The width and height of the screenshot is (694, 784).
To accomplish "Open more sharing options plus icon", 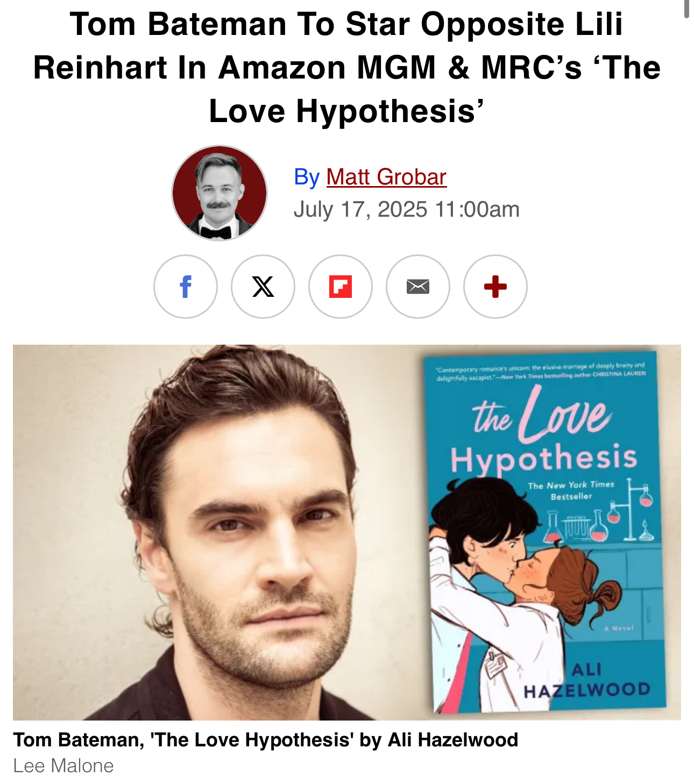I will 495,287.
